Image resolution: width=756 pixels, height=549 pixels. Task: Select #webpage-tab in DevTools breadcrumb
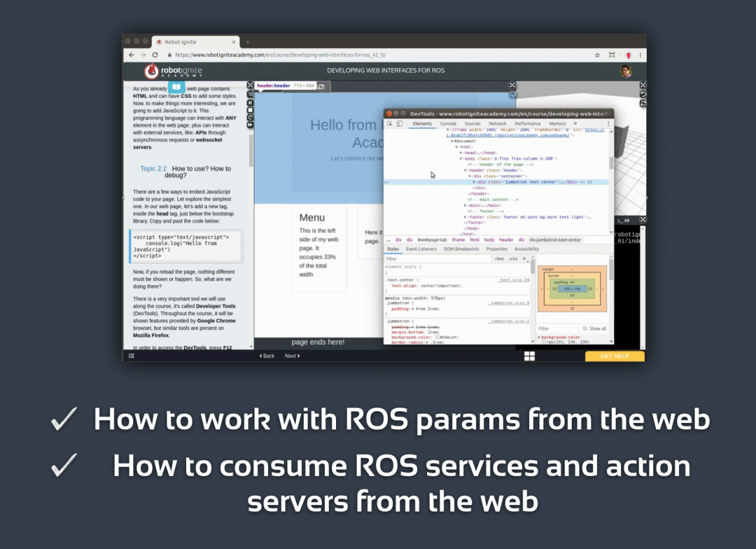click(x=432, y=240)
